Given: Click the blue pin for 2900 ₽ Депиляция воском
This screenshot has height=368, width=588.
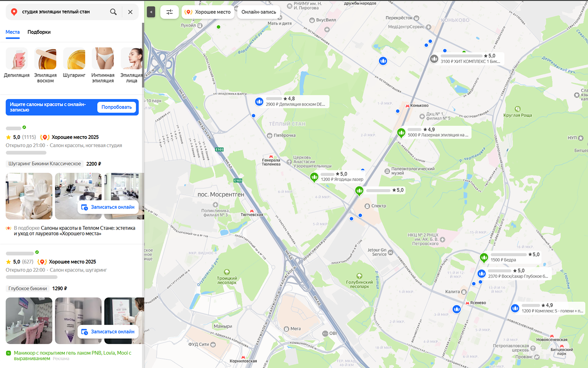Looking at the screenshot, I should [259, 101].
